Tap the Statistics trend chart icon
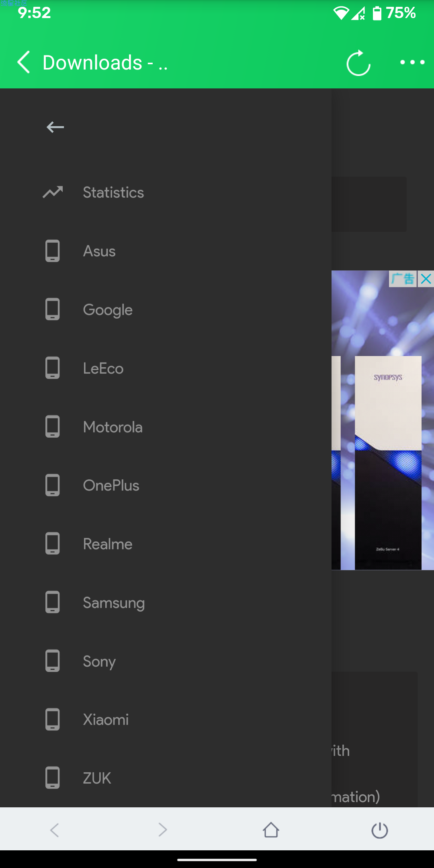434x868 pixels. click(x=53, y=192)
